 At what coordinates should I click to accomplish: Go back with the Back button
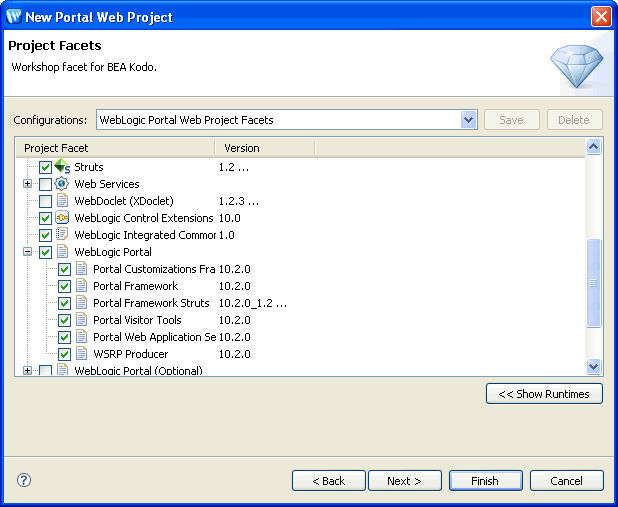point(329,481)
